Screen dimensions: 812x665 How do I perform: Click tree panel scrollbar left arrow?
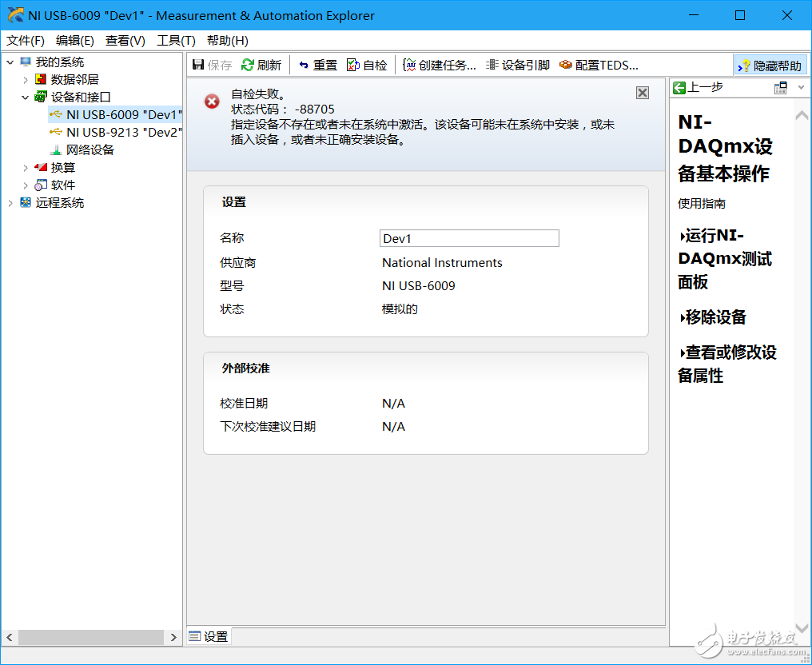coord(10,637)
